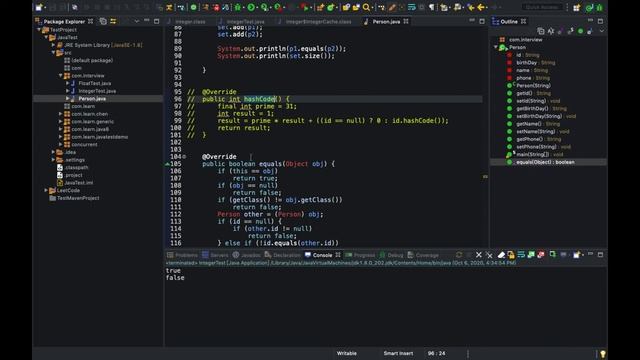Image resolution: width=640 pixels, height=360 pixels.
Task: Click the Smart Insert status bar label
Action: pyautogui.click(x=398, y=353)
